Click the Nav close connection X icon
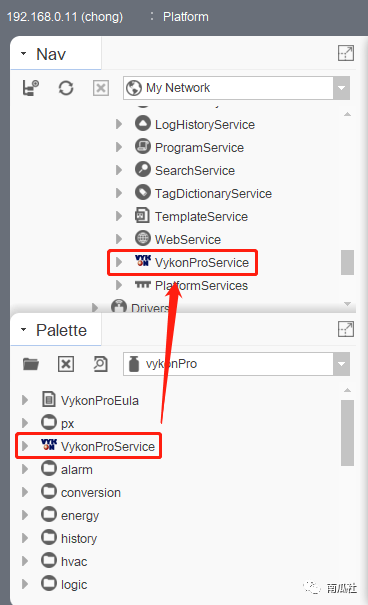The height and width of the screenshot is (605, 368). click(101, 88)
